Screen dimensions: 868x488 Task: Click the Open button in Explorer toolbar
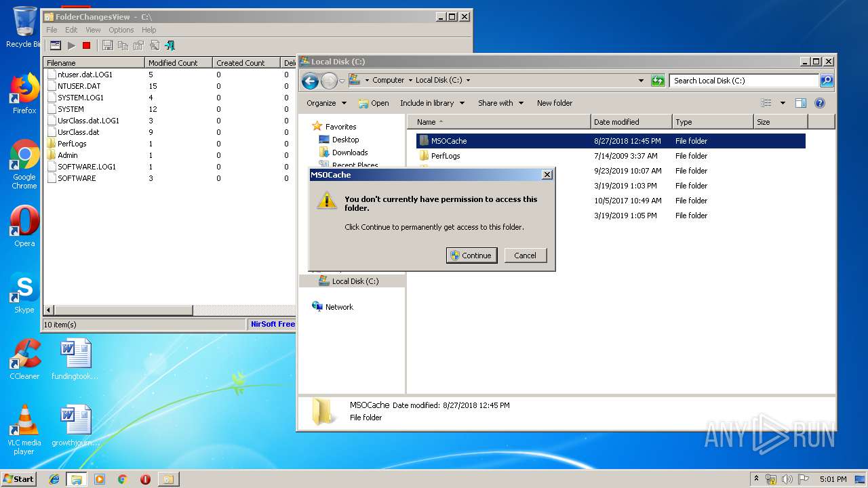[x=374, y=103]
